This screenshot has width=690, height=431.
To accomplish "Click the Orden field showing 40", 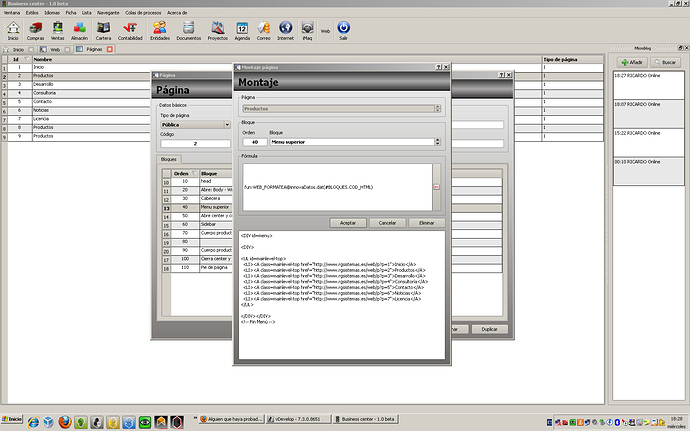I will [253, 142].
